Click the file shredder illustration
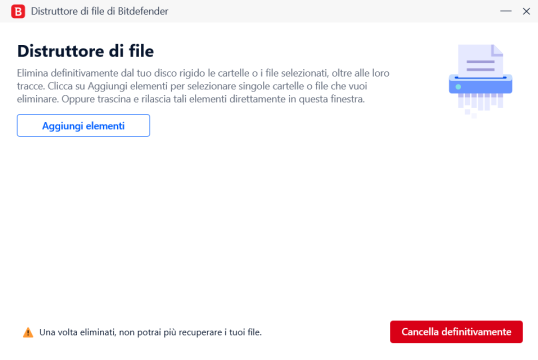This screenshot has width=538, height=360. 480,81
